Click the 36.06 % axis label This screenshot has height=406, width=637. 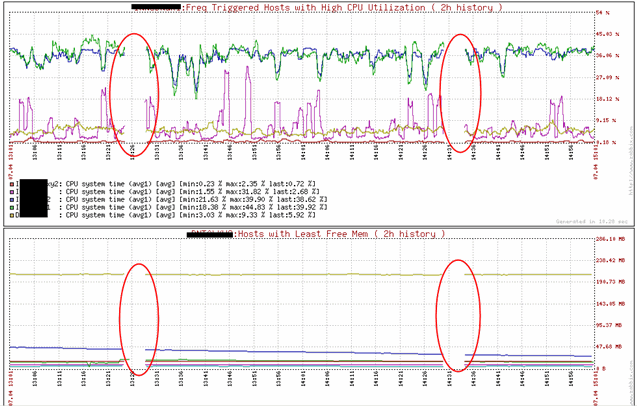tap(608, 56)
